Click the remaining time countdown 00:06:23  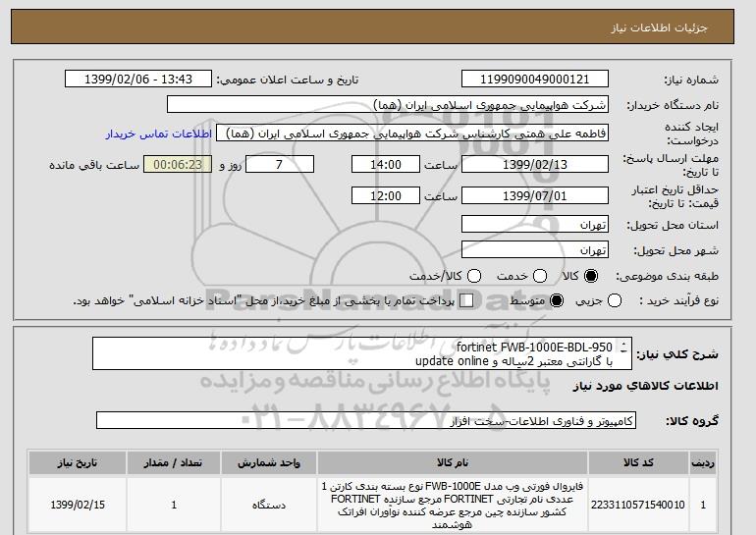[x=178, y=164]
